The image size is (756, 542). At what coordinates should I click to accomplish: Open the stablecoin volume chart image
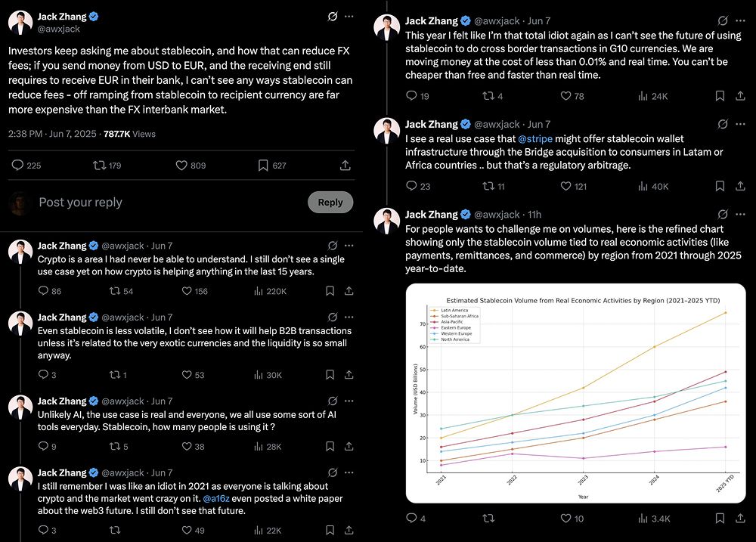tap(575, 392)
